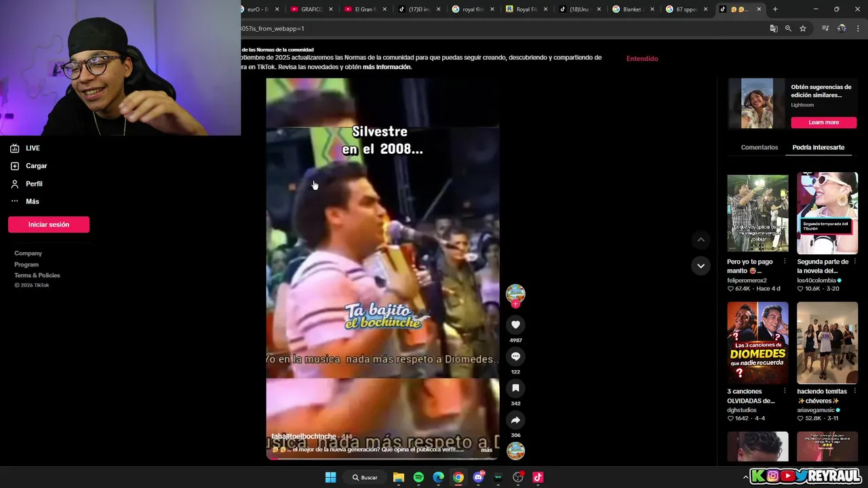This screenshot has width=868, height=488.
Task: Open los40colombia profile link
Action: [x=816, y=280]
